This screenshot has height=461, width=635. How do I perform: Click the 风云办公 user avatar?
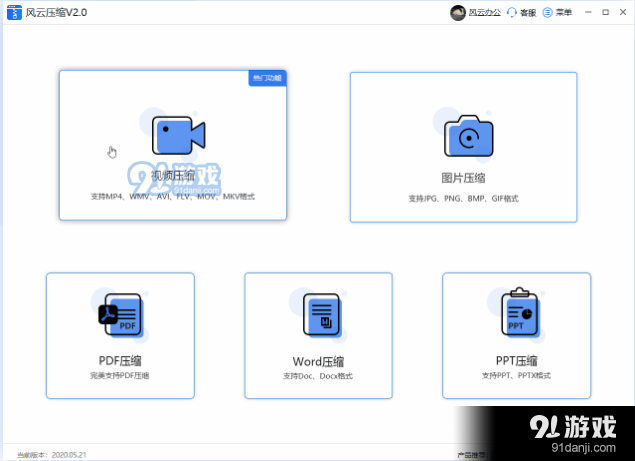click(457, 12)
